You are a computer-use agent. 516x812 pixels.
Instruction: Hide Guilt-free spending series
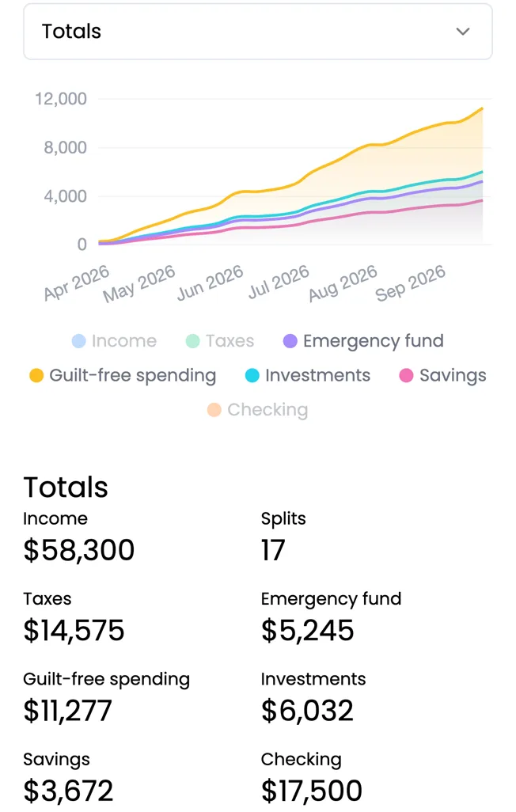[123, 375]
